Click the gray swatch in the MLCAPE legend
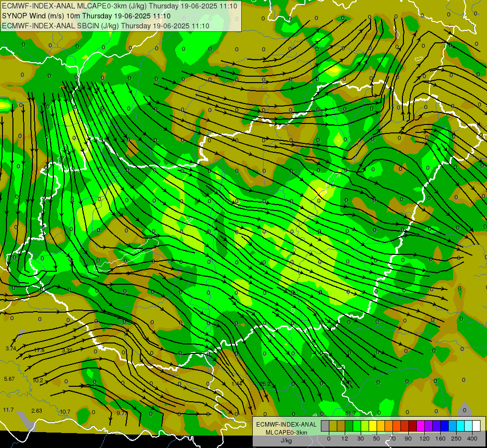This screenshot has height=448, width=487. click(325, 426)
